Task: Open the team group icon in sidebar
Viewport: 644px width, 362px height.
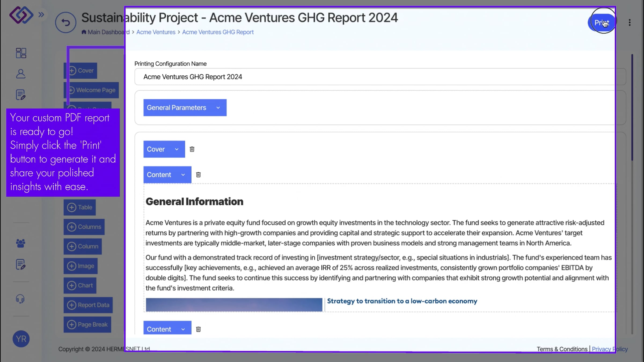Action: [21, 243]
